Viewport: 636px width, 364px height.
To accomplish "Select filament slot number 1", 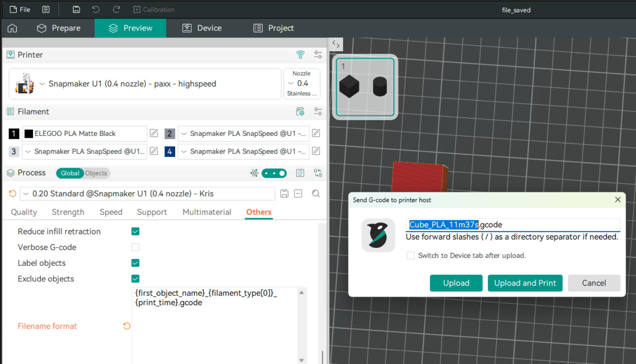I will click(14, 134).
